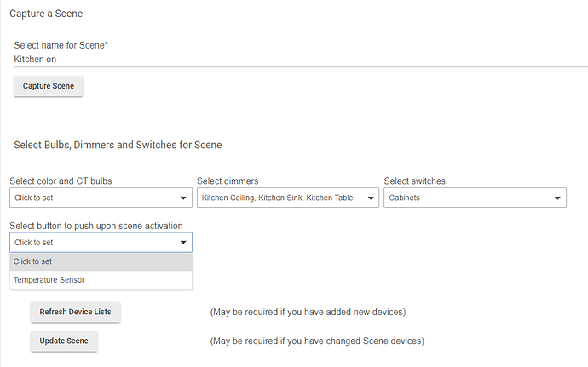
Task: Click the arrow icon on bulbs dropdown
Action: (183, 198)
